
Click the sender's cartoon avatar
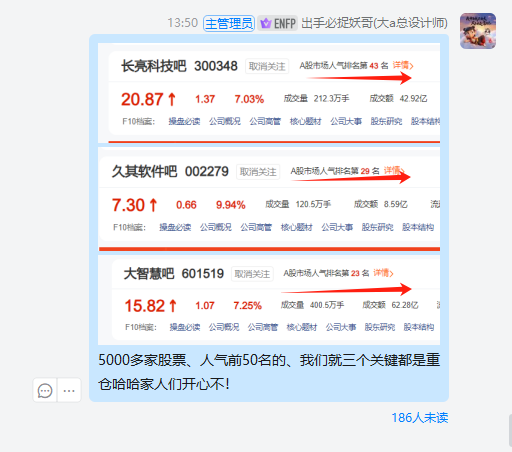pos(478,31)
